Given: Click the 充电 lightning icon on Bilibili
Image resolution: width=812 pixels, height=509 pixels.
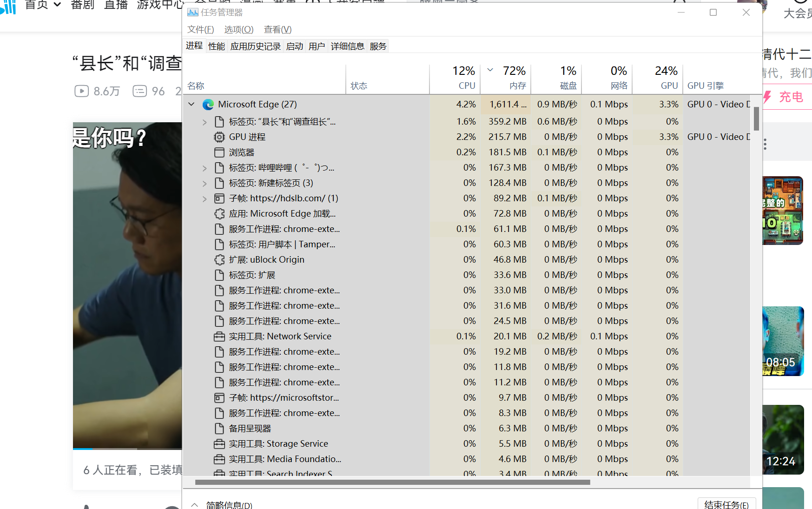Looking at the screenshot, I should pos(767,97).
